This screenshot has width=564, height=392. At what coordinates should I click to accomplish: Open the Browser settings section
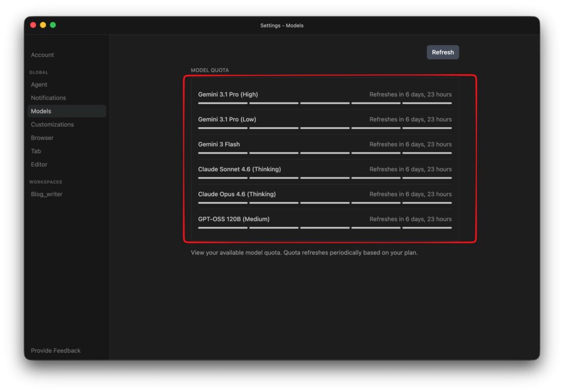(42, 138)
